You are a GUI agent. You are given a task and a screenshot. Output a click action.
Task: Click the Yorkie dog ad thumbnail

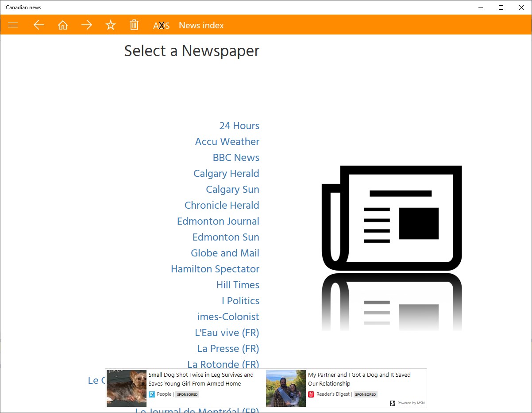click(127, 388)
